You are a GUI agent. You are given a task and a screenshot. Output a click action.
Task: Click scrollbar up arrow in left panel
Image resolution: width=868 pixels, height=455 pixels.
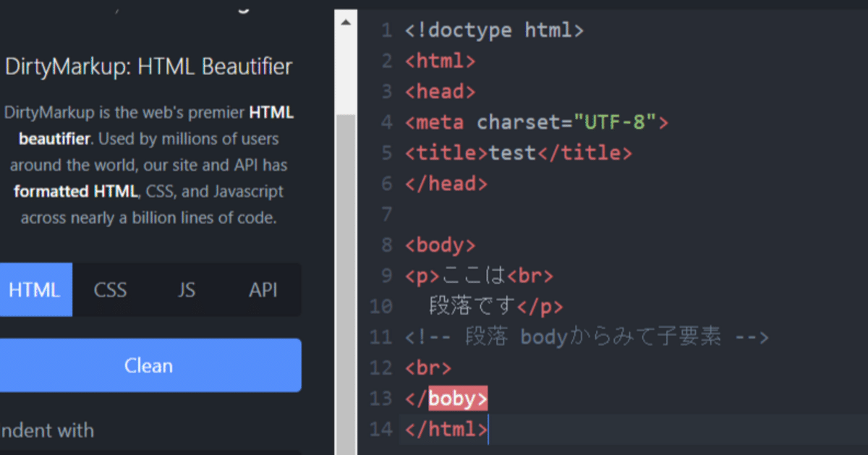pyautogui.click(x=346, y=22)
